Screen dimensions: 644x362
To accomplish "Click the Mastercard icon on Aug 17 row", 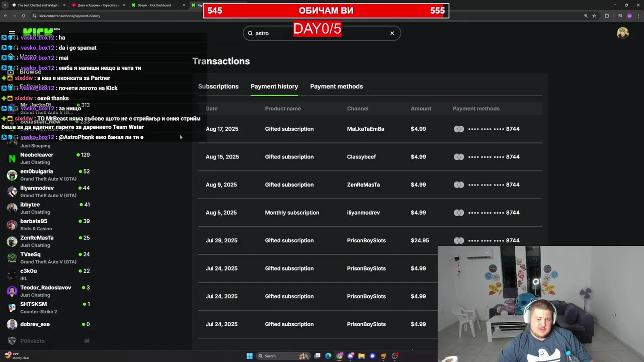I will tap(458, 129).
